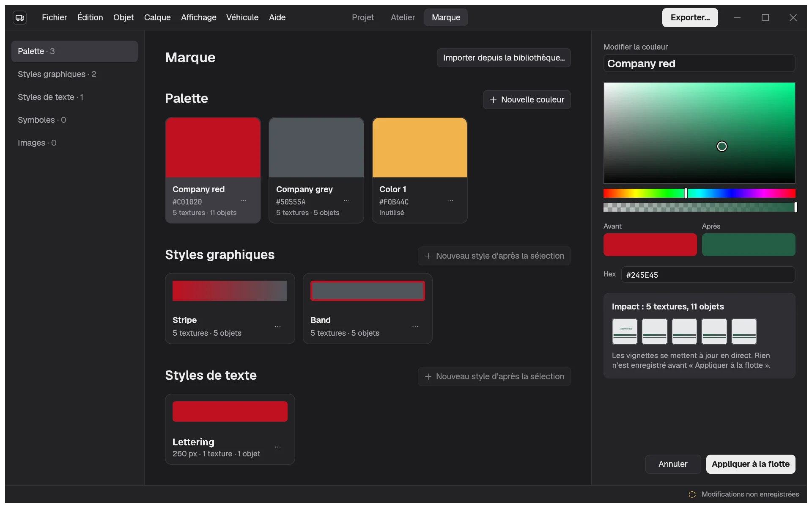
Task: Open the Lettering text style options menu
Action: pyautogui.click(x=278, y=447)
